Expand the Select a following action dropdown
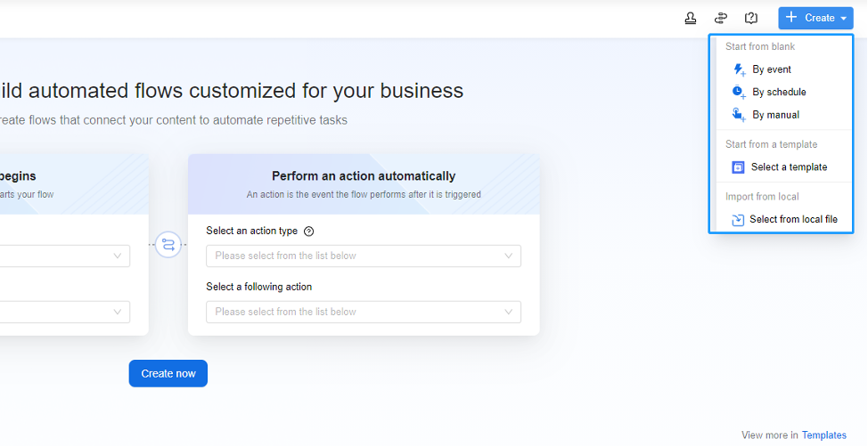Screen dimensions: 868x447 coord(363,313)
